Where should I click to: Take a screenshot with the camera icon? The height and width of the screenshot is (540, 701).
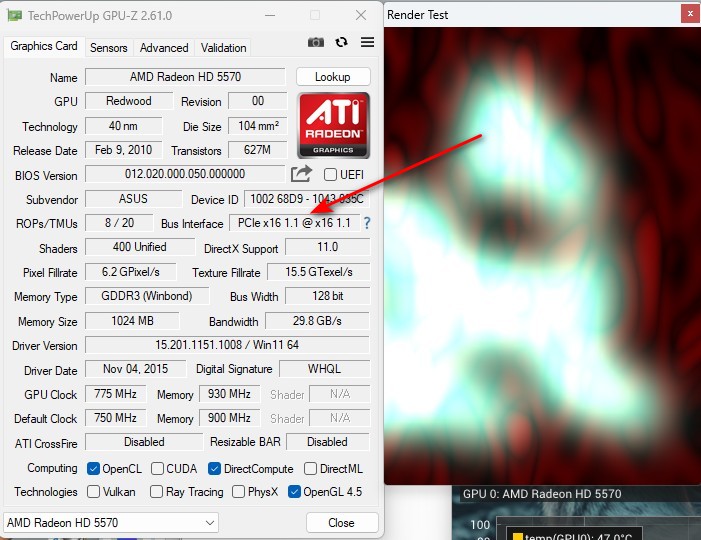(316, 42)
